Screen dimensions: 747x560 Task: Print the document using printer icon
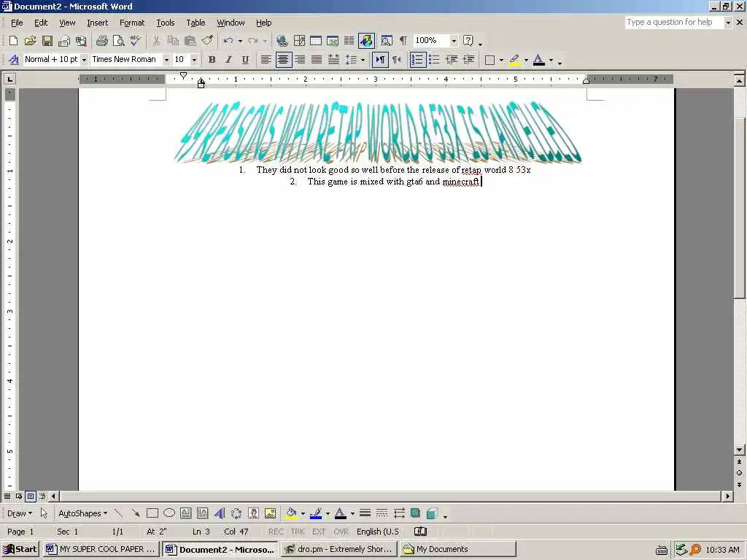[x=102, y=41]
